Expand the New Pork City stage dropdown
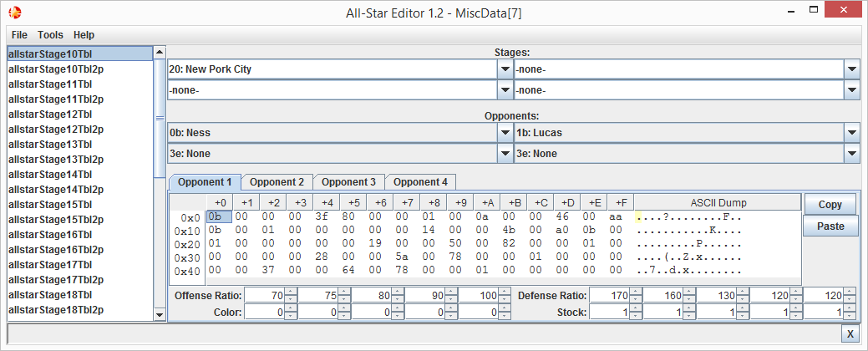Image resolution: width=868 pixels, height=351 pixels. [x=505, y=69]
